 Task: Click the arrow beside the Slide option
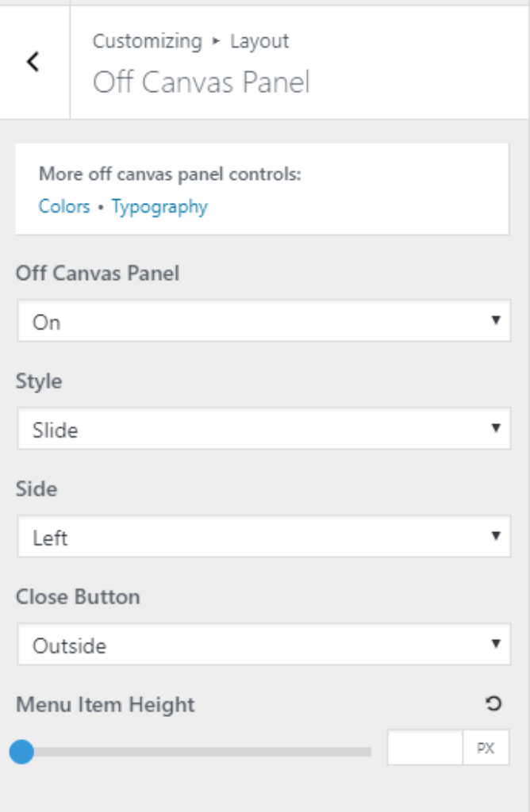click(496, 427)
